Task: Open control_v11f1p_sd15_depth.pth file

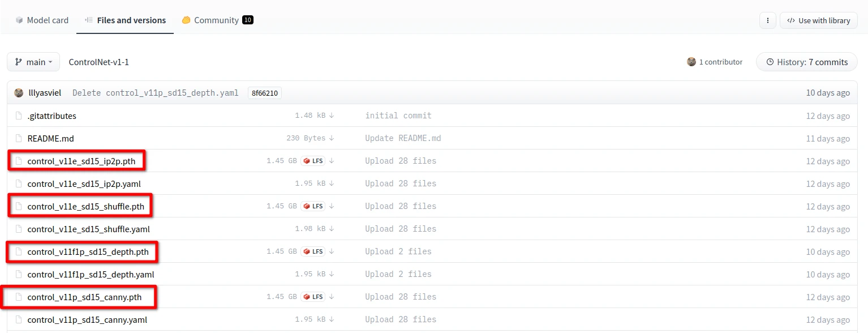Action: (88, 251)
